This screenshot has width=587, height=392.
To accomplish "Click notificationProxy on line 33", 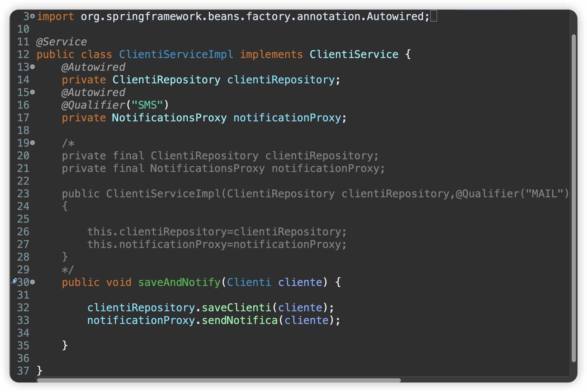I will point(141,320).
